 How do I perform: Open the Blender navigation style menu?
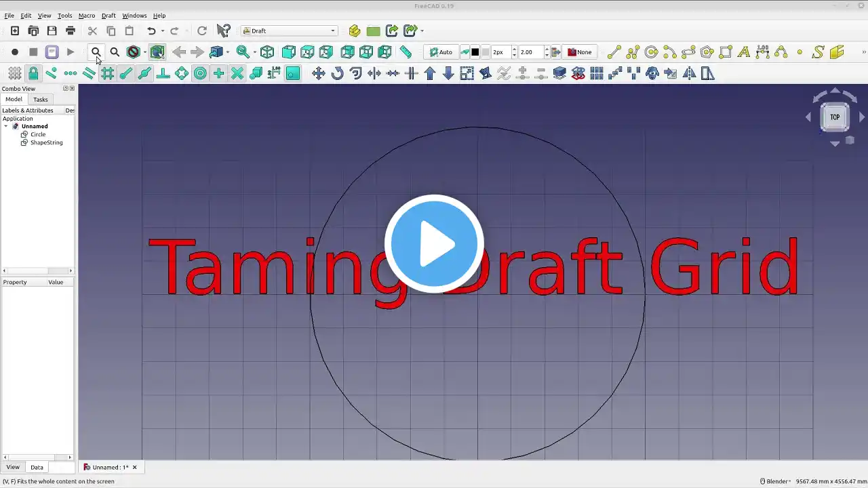pos(776,481)
